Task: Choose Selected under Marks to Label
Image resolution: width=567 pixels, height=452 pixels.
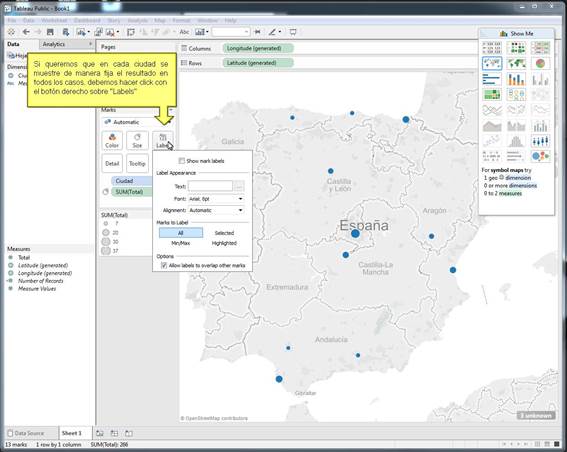Action: point(224,233)
